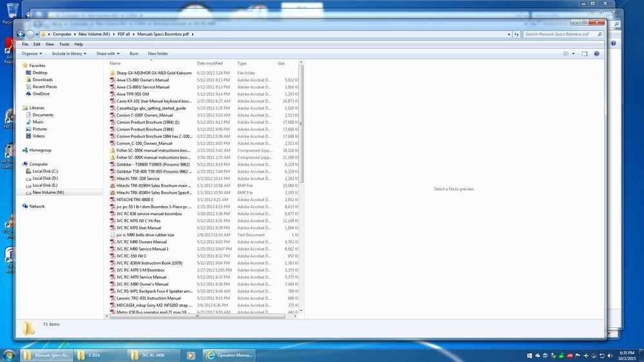The height and width of the screenshot is (362, 644).
Task: Open the view options dropdown arrow
Action: point(573,53)
